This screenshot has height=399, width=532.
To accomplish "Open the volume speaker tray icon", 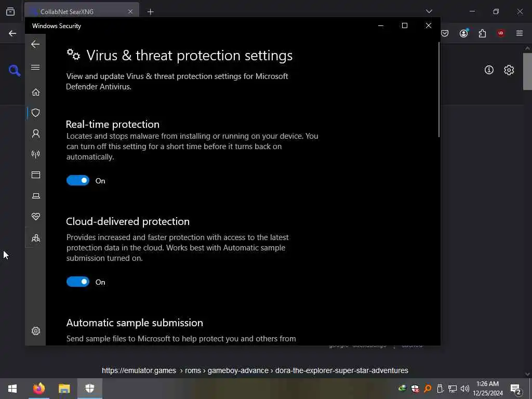I will (465, 389).
